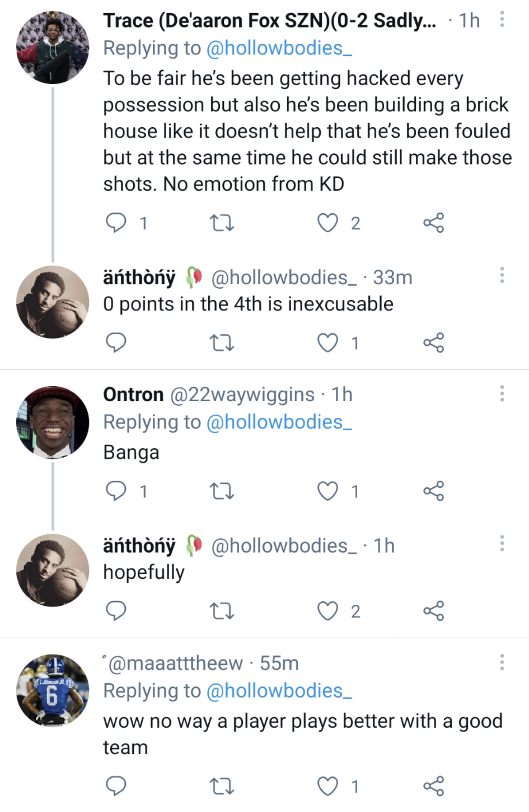The image size is (529, 812).
Task: Share Ontron's "Banga" tweet
Action: (433, 491)
